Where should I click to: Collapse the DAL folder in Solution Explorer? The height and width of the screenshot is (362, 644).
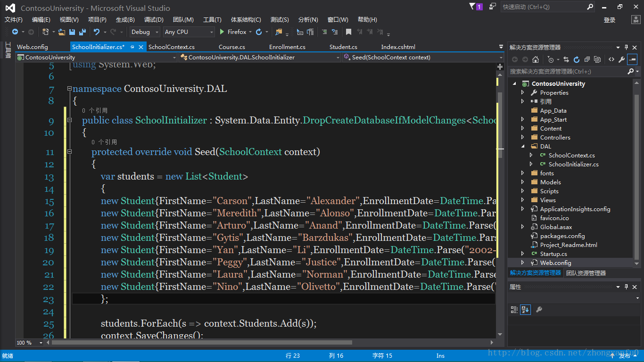point(522,146)
